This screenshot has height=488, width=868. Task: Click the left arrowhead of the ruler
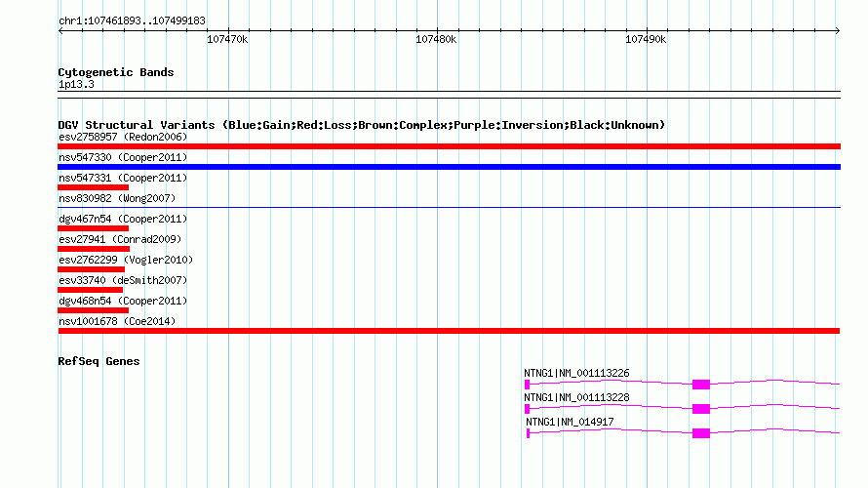pyautogui.click(x=60, y=30)
